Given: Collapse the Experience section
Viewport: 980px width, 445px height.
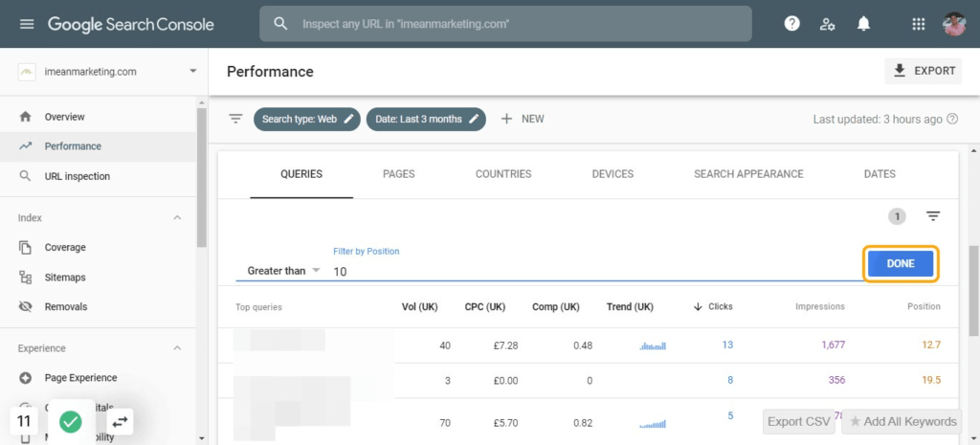Looking at the screenshot, I should [177, 348].
